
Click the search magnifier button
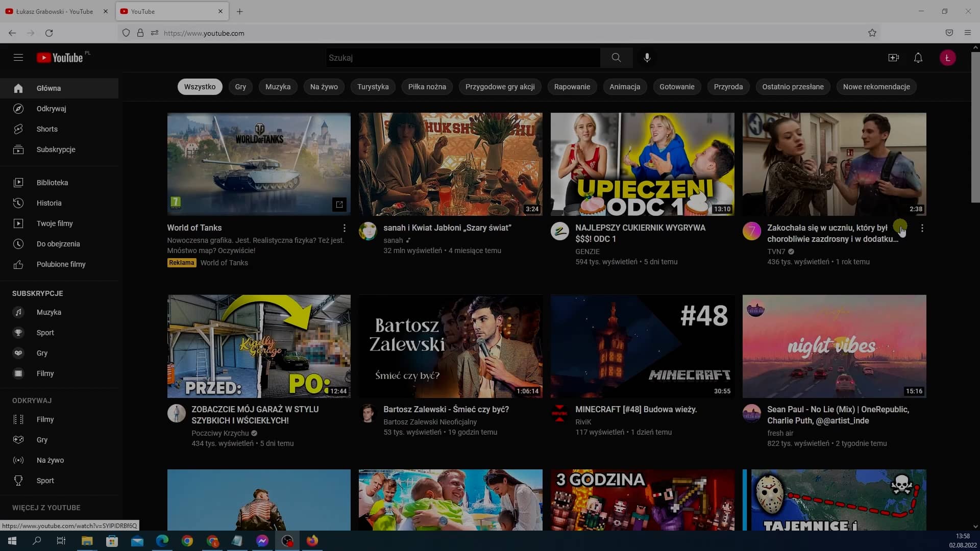coord(616,58)
